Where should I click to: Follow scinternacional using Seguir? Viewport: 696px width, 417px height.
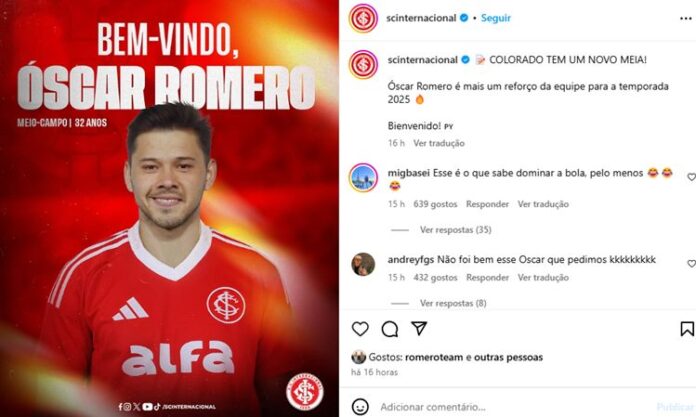(x=496, y=18)
